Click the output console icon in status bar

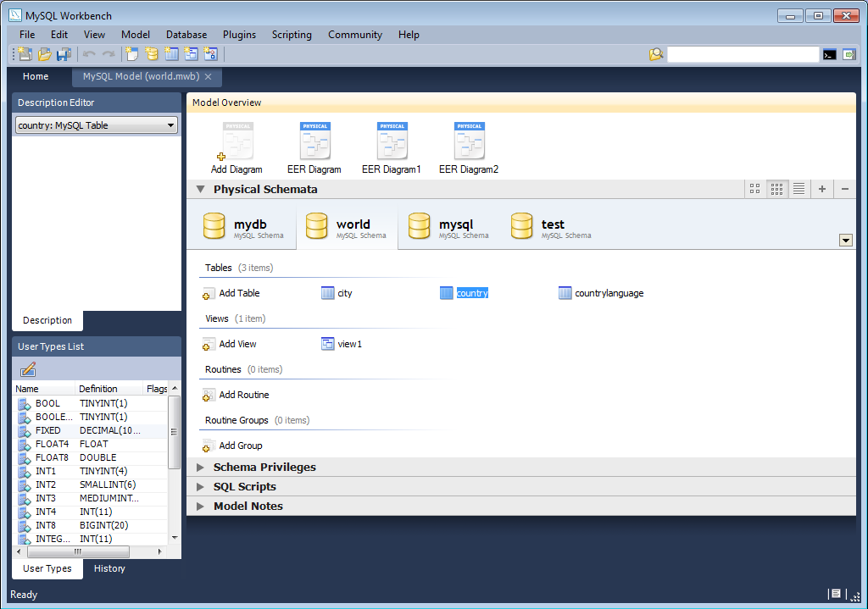(x=835, y=594)
